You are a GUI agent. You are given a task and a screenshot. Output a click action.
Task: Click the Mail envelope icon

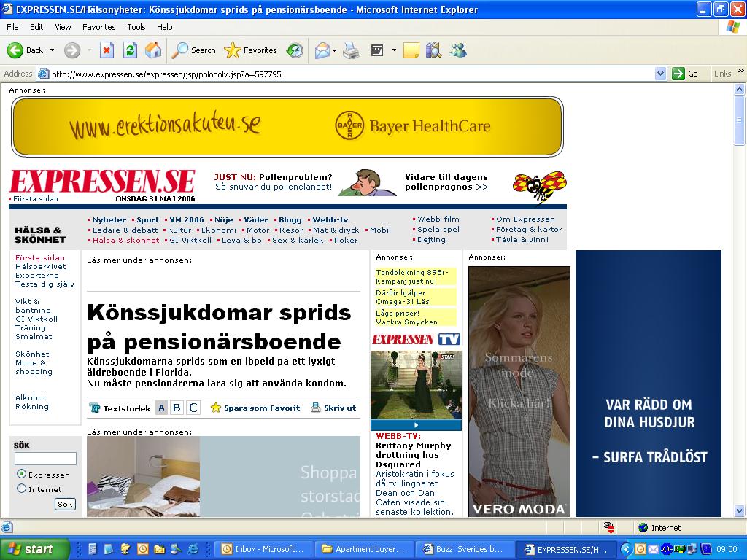click(x=322, y=50)
